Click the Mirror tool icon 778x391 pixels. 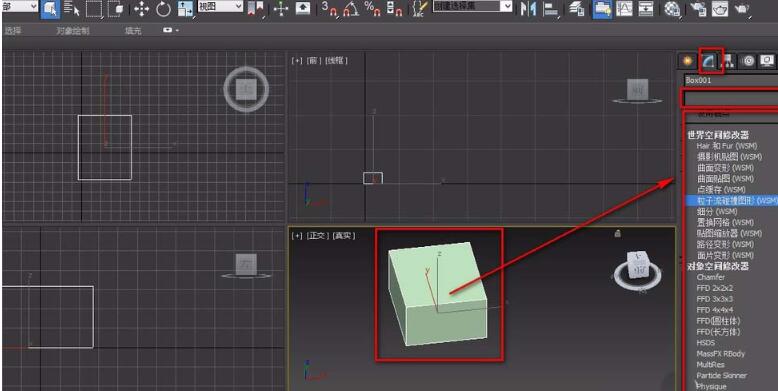[x=528, y=9]
